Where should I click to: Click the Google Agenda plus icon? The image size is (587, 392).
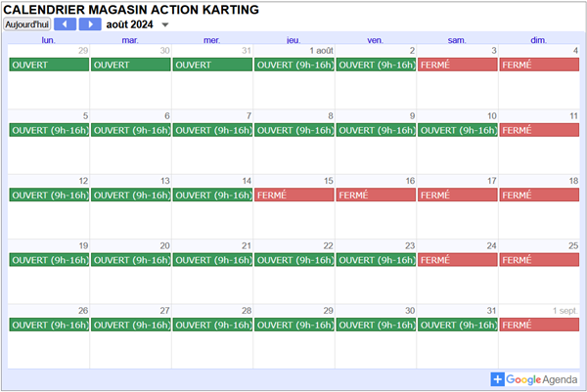click(498, 379)
